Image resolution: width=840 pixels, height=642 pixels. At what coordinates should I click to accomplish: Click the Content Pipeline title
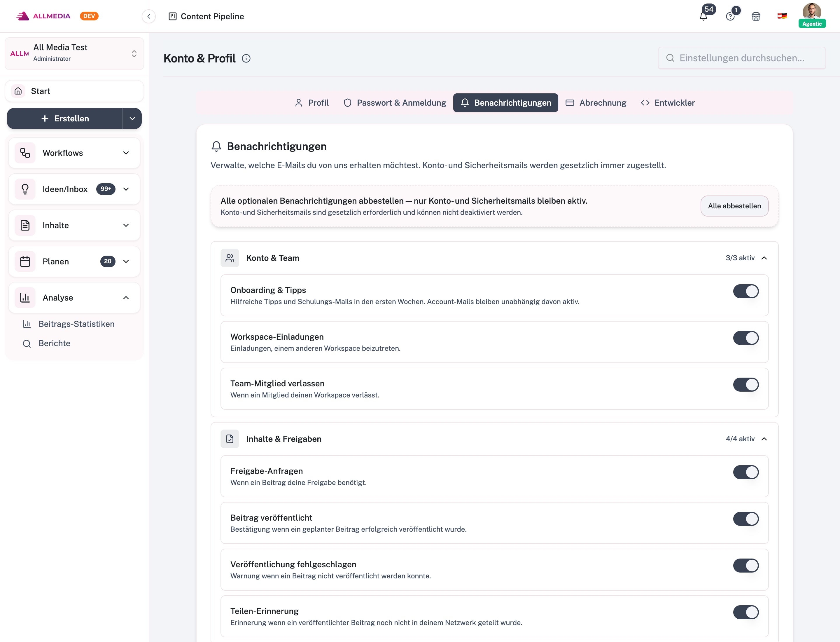(x=212, y=16)
